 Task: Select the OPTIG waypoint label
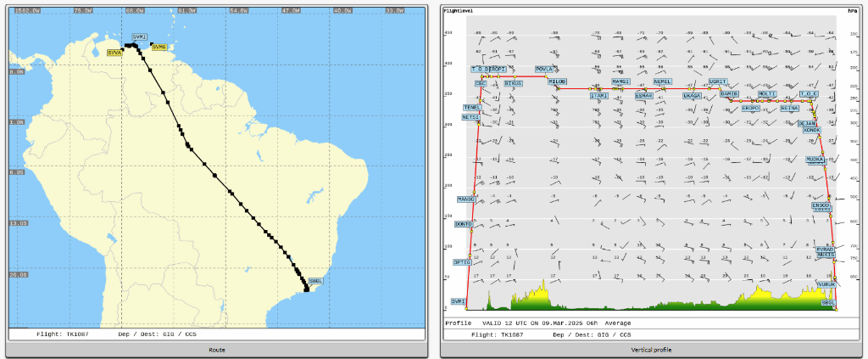point(462,262)
